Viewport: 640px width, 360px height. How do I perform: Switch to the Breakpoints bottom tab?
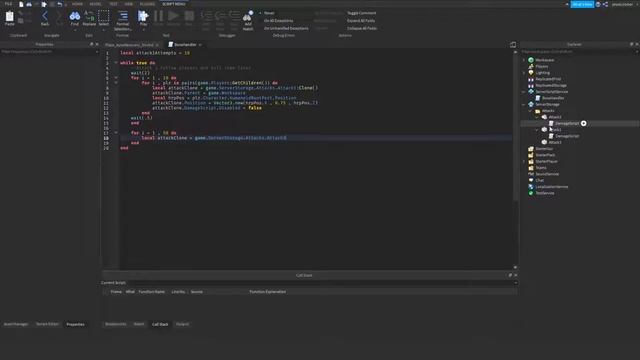point(116,324)
